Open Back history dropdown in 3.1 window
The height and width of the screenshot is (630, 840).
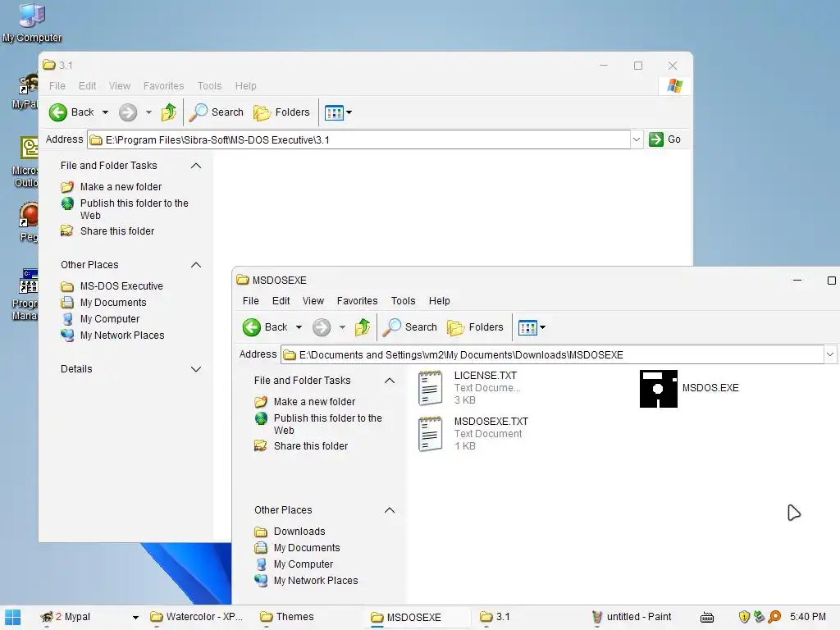(106, 112)
